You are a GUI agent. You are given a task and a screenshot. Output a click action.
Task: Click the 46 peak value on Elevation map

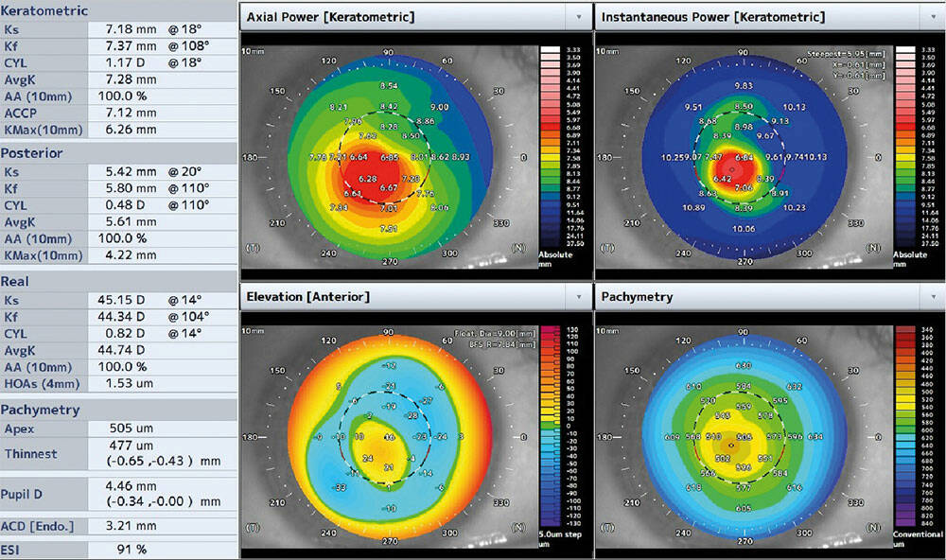pyautogui.click(x=388, y=437)
